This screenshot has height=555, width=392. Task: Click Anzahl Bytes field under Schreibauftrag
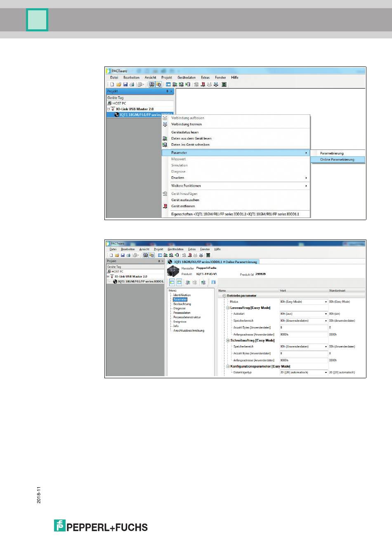304,354
